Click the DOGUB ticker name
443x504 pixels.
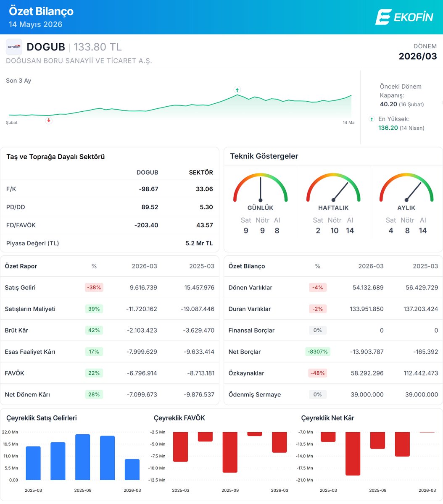tap(46, 47)
